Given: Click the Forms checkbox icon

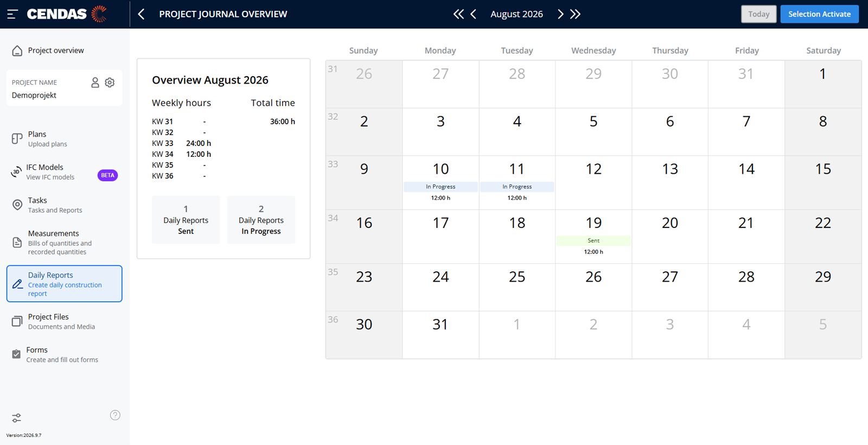Looking at the screenshot, I should [16, 354].
